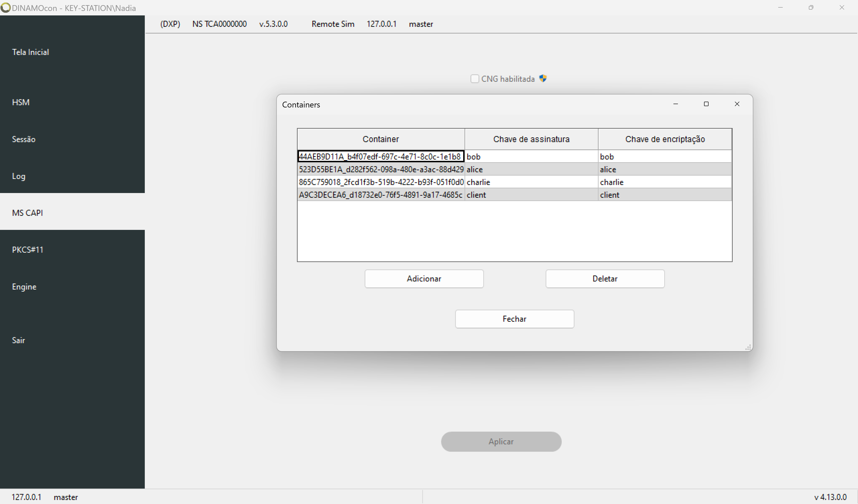Minimize the Containers dialog window
The width and height of the screenshot is (858, 504).
coord(675,104)
